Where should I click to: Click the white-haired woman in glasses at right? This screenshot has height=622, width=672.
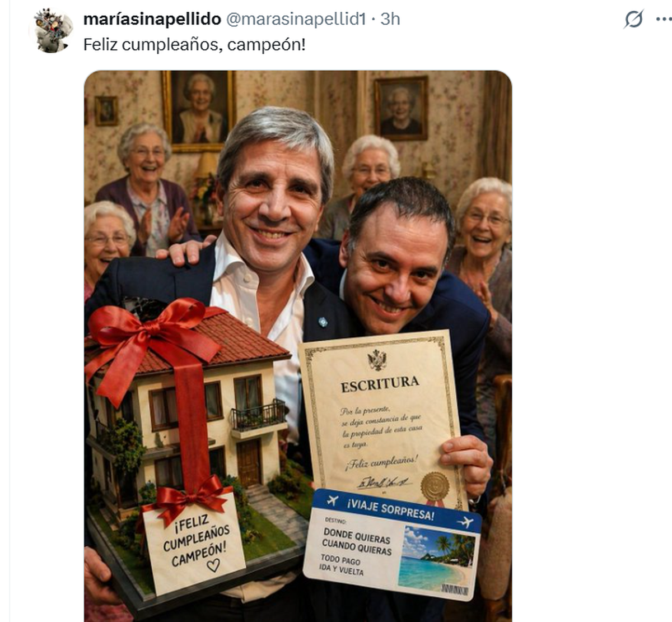[482, 235]
